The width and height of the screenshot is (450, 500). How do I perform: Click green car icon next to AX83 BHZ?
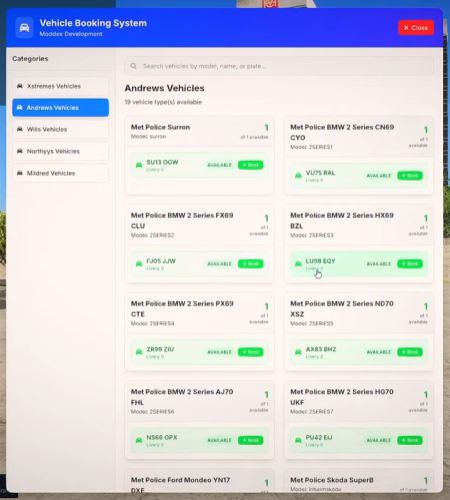(x=298, y=352)
